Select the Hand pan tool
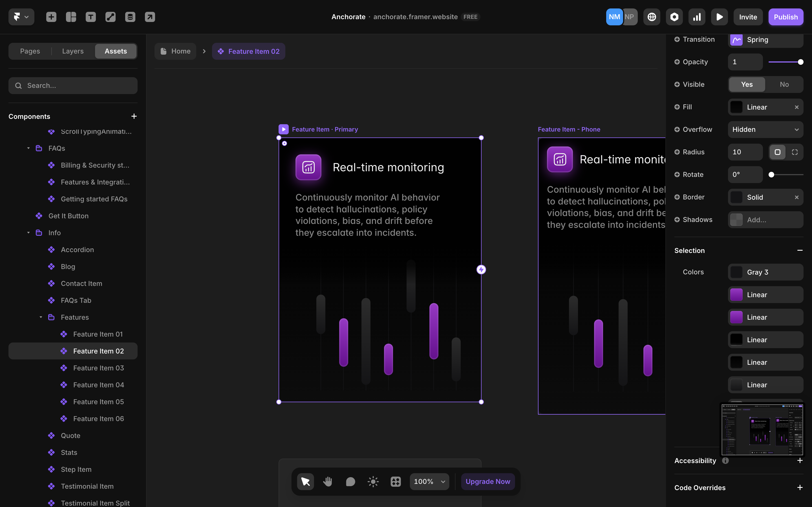Screen dimensions: 812x507 (328, 482)
